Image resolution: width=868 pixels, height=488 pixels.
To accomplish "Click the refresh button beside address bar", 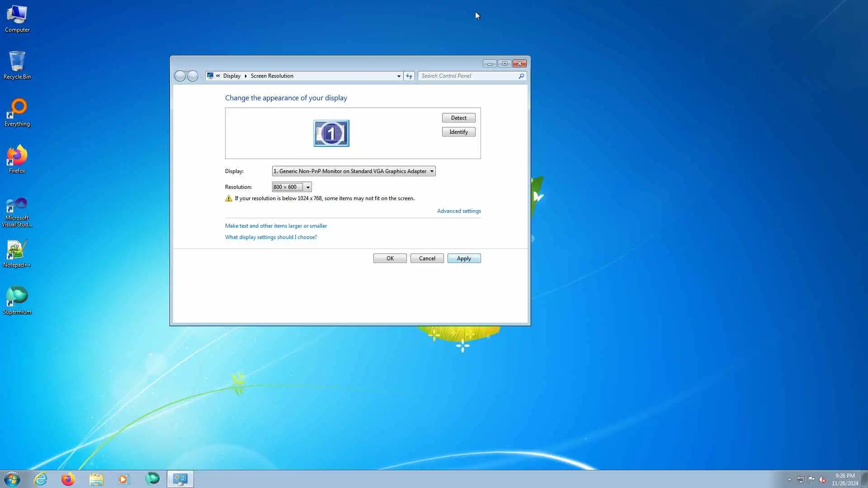I will [409, 76].
